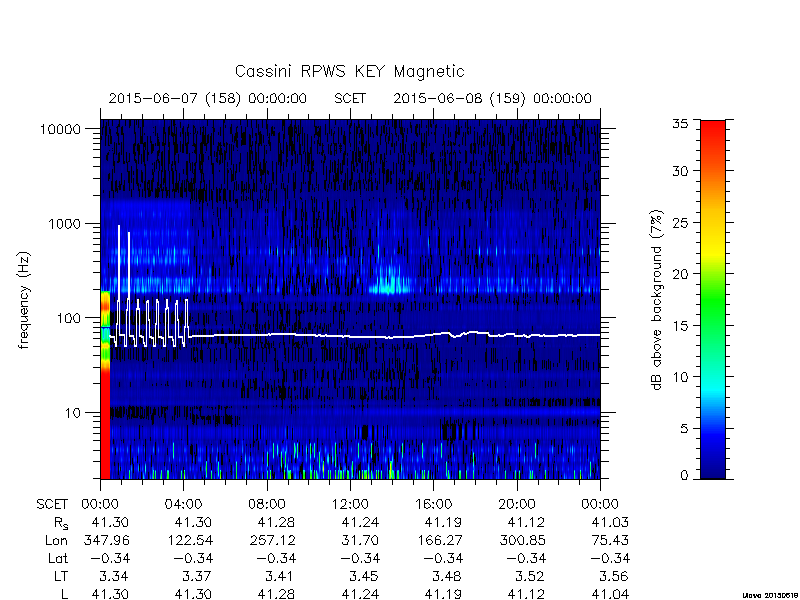Image resolution: width=800 pixels, height=600 pixels.
Task: Click the "SCET" row label below the plot
Action: (x=52, y=505)
